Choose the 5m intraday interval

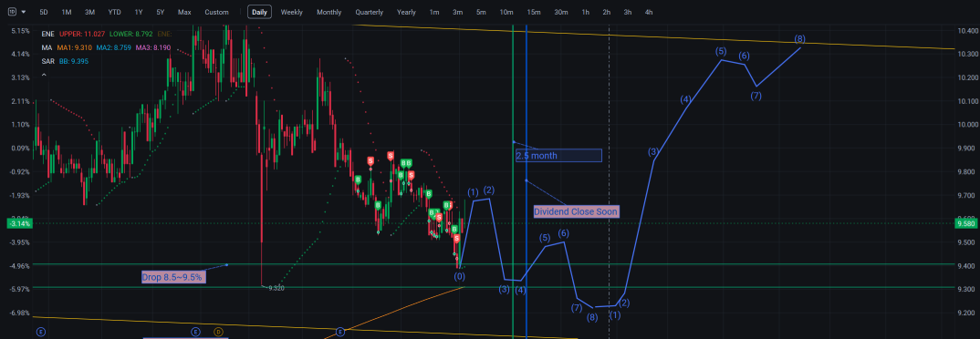(481, 12)
